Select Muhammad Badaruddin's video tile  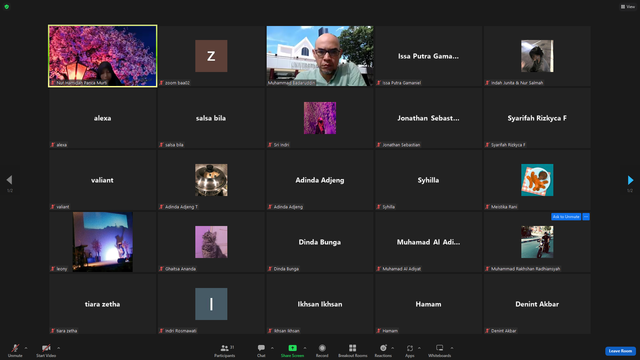(x=320, y=56)
